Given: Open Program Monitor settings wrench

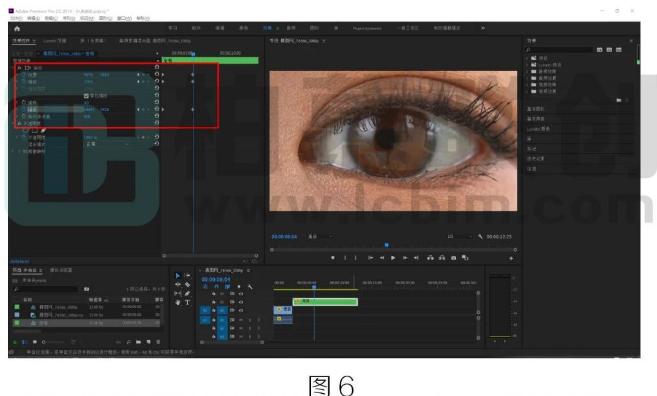Looking at the screenshot, I should tap(480, 236).
